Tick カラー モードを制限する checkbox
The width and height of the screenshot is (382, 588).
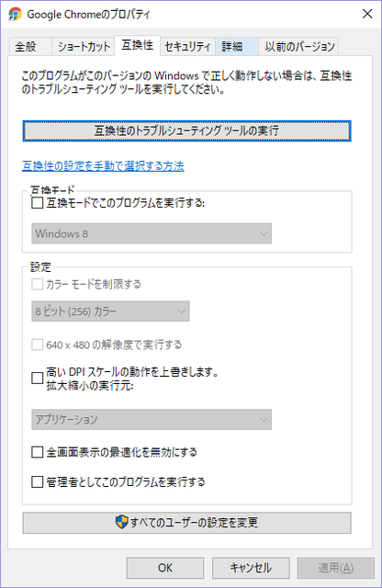click(37, 284)
